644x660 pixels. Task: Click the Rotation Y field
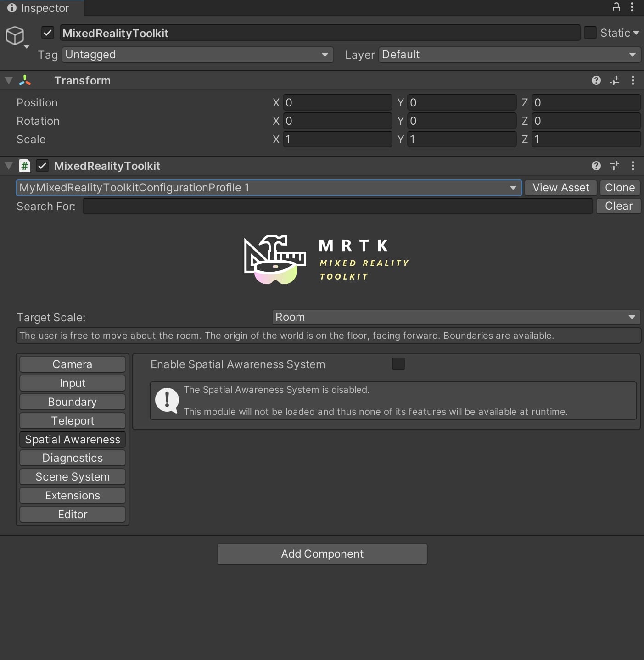pyautogui.click(x=462, y=121)
